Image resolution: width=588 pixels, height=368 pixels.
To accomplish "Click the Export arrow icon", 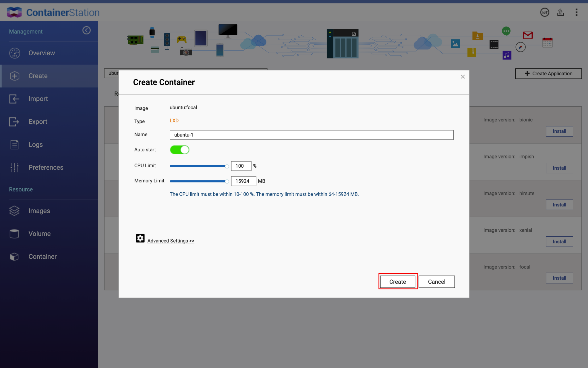I will tap(14, 122).
